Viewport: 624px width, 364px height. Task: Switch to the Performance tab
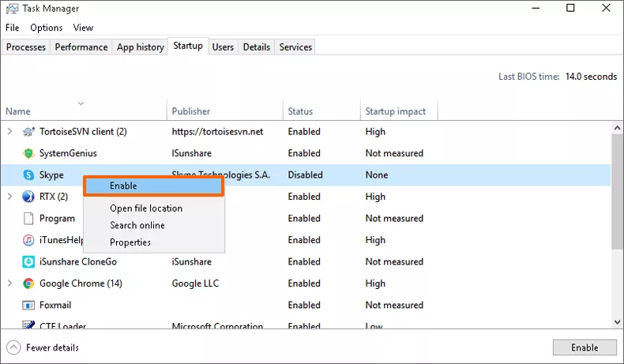point(81,47)
